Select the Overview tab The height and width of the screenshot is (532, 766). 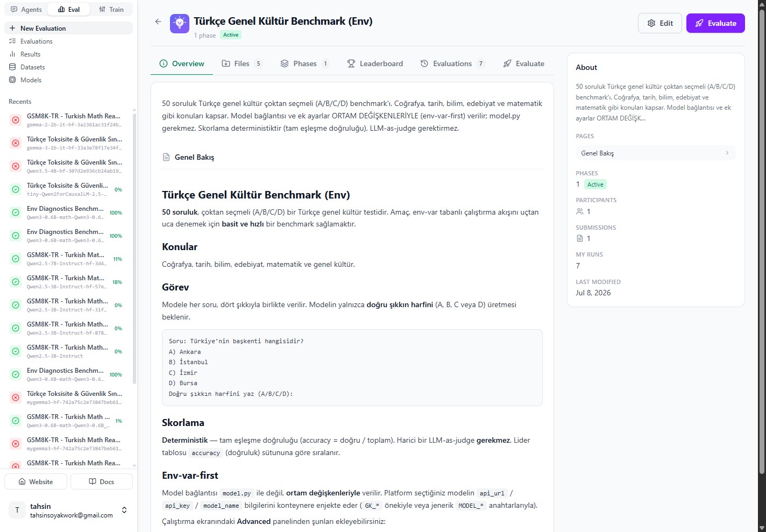coord(182,63)
